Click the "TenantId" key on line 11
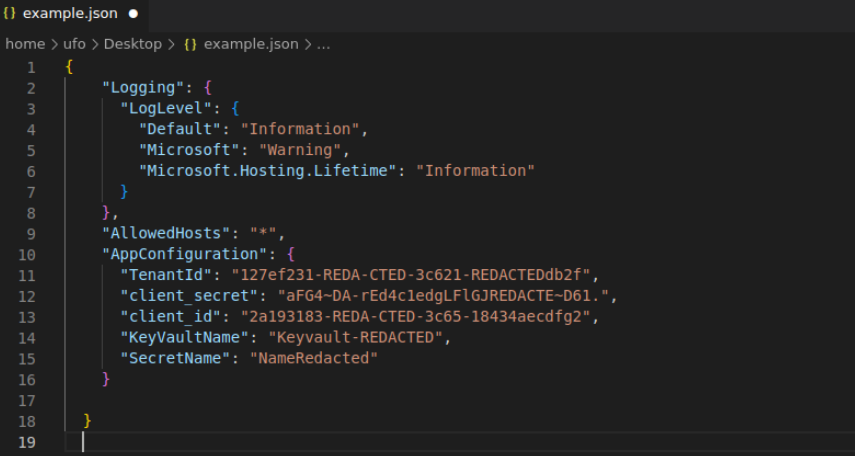 [x=166, y=275]
